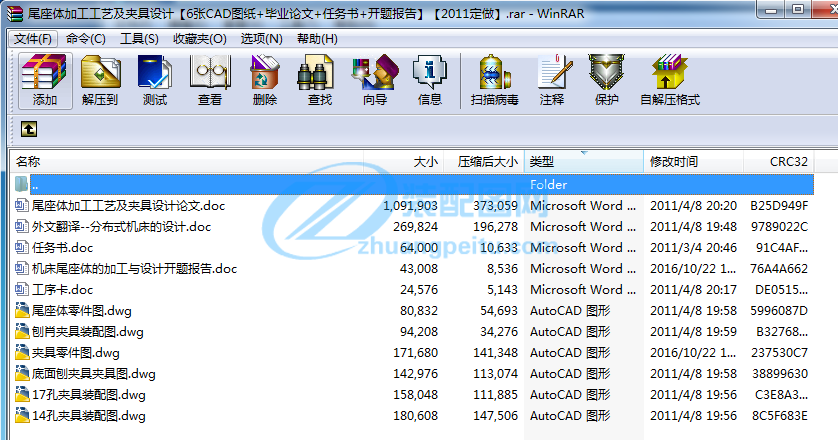Open the 查看 (View) tool
This screenshot has height=440, width=838.
tap(210, 81)
